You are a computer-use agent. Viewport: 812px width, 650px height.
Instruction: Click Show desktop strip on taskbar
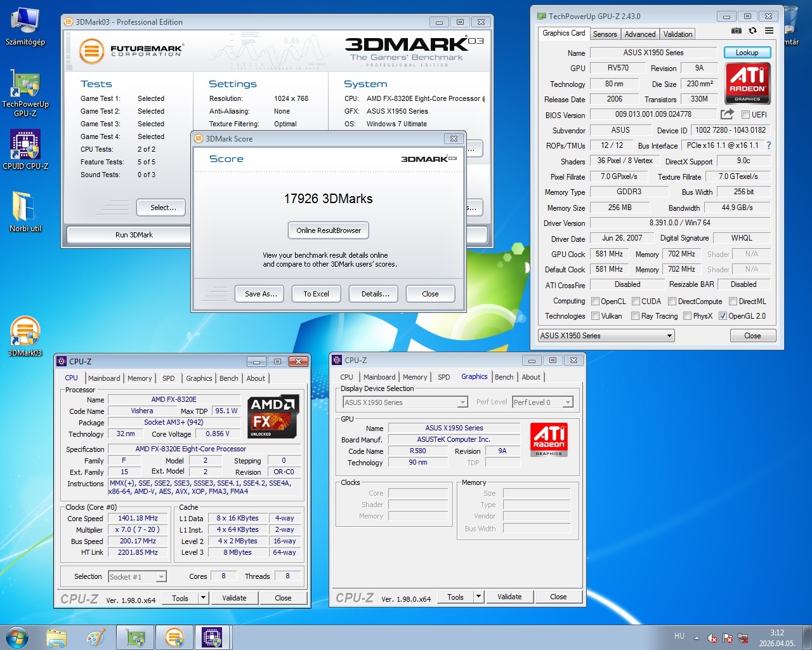(x=807, y=637)
